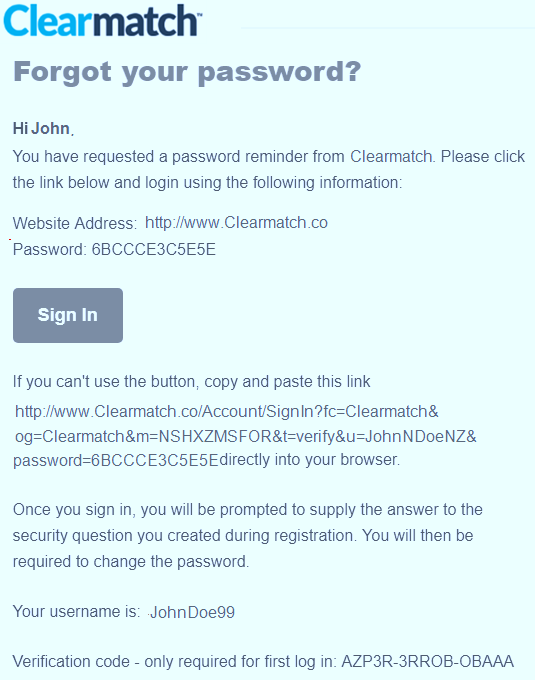Click the Clearmatch logo
The height and width of the screenshot is (680, 535).
click(x=103, y=20)
